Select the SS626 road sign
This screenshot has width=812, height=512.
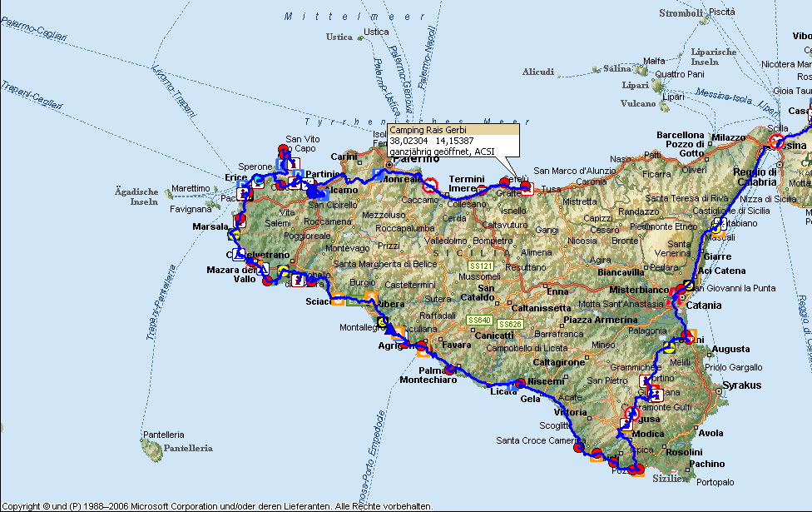[510, 324]
